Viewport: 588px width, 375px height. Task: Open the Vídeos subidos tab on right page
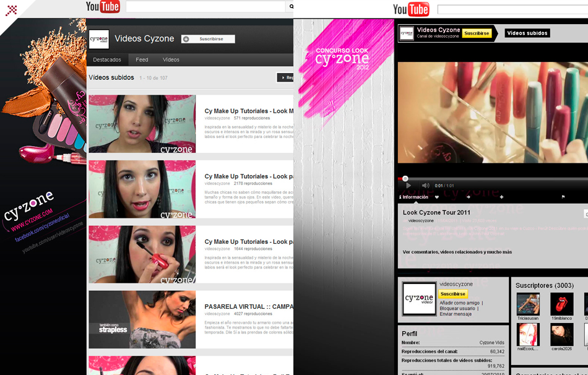click(x=527, y=33)
